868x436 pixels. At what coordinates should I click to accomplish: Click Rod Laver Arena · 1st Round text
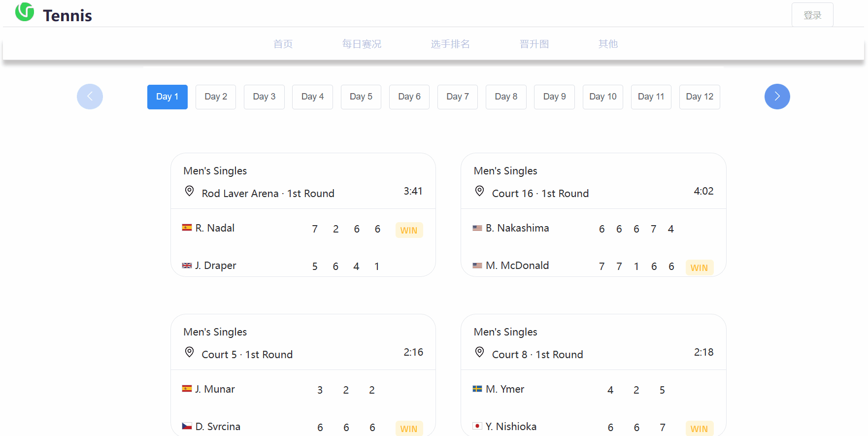click(268, 194)
